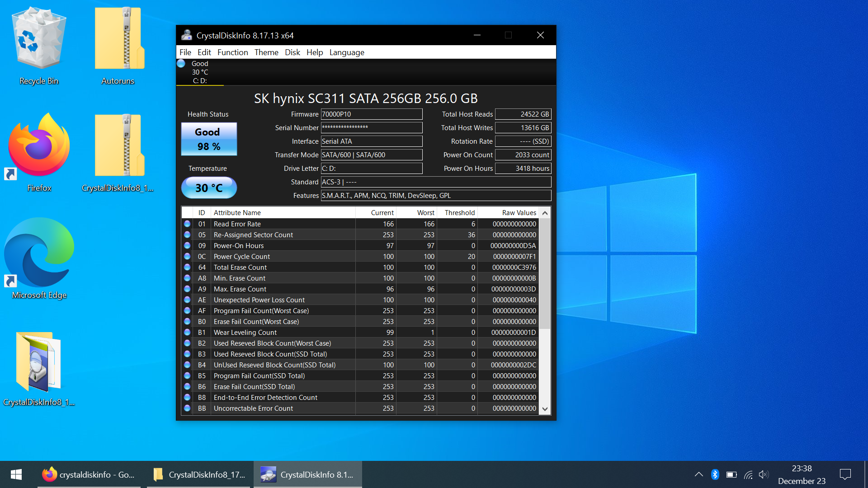868x488 pixels.
Task: Click the Firmware value field
Action: coord(371,114)
